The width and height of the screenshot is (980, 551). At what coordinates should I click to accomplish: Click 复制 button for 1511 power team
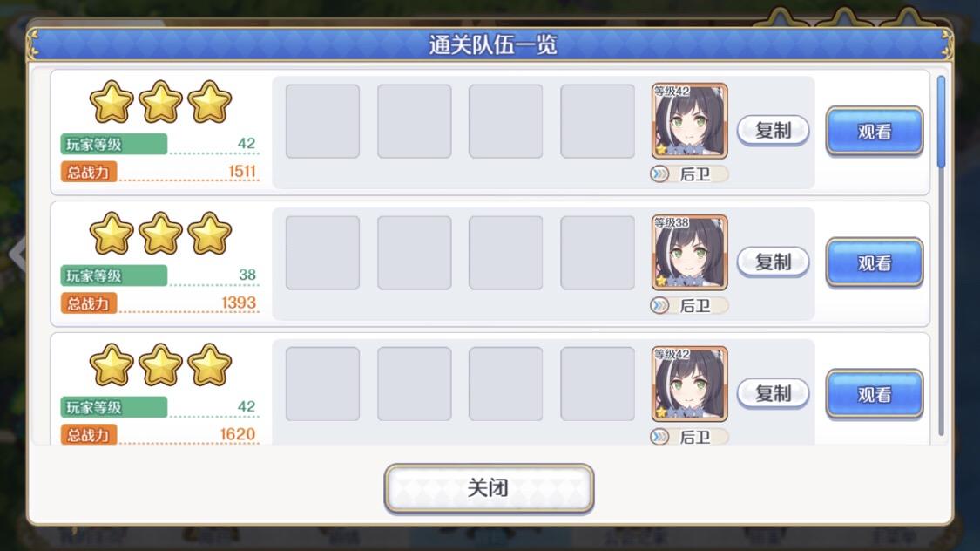(774, 131)
